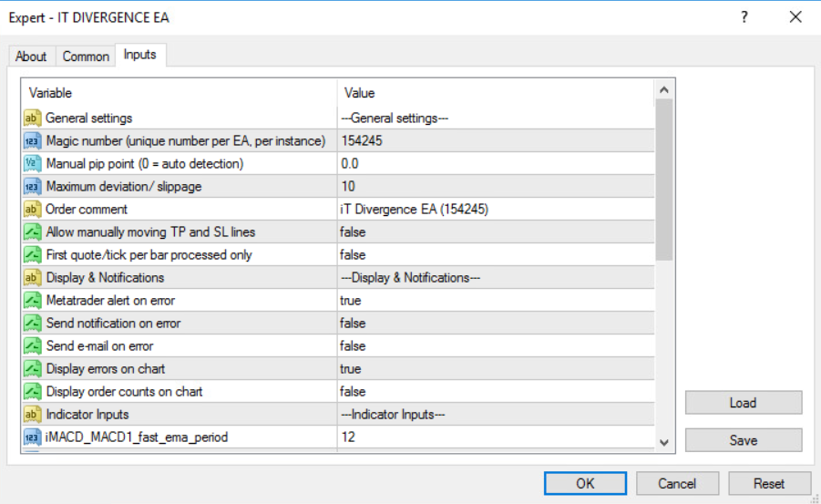
Task: Click the string icon beside Indicator Inputs
Action: coord(31,415)
